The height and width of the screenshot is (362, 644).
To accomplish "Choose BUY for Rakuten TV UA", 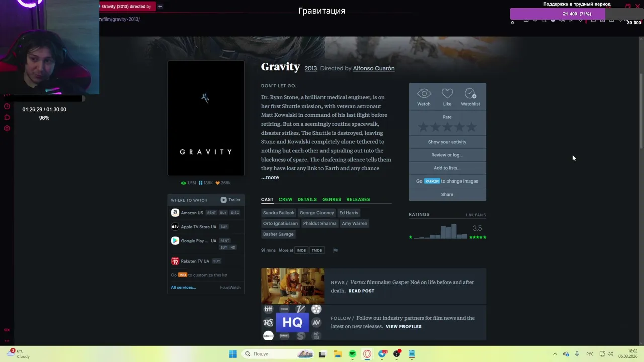I will coord(216,261).
